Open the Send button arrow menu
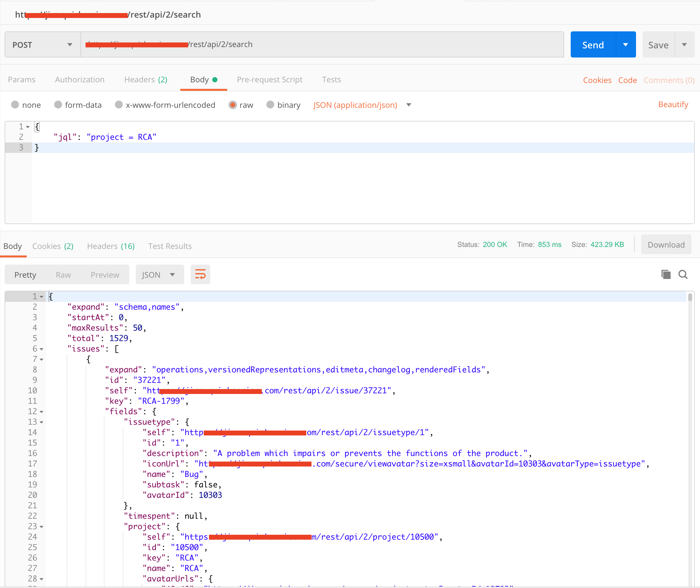Viewport: 700px width, 588px height. (x=625, y=45)
